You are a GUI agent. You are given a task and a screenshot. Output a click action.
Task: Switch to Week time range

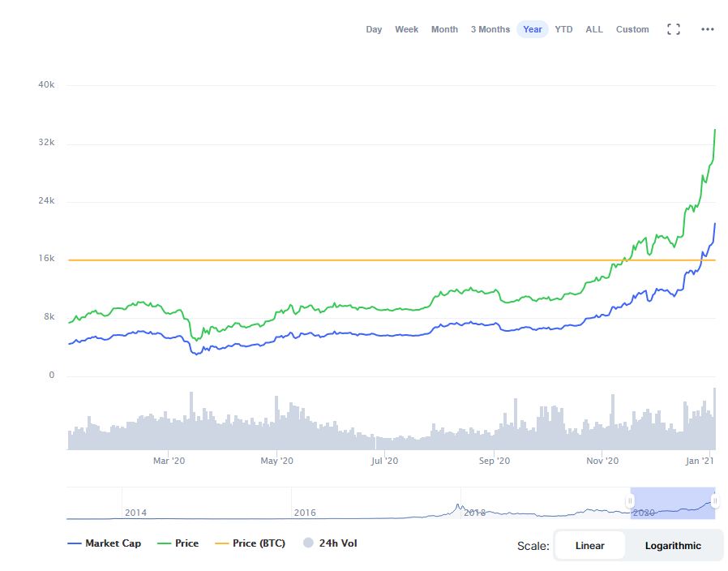click(406, 29)
